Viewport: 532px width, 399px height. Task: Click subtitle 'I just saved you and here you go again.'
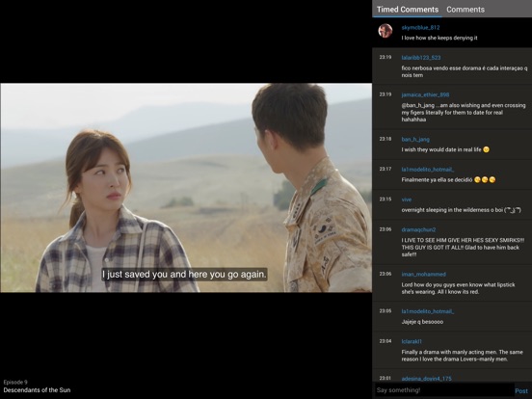tap(185, 274)
